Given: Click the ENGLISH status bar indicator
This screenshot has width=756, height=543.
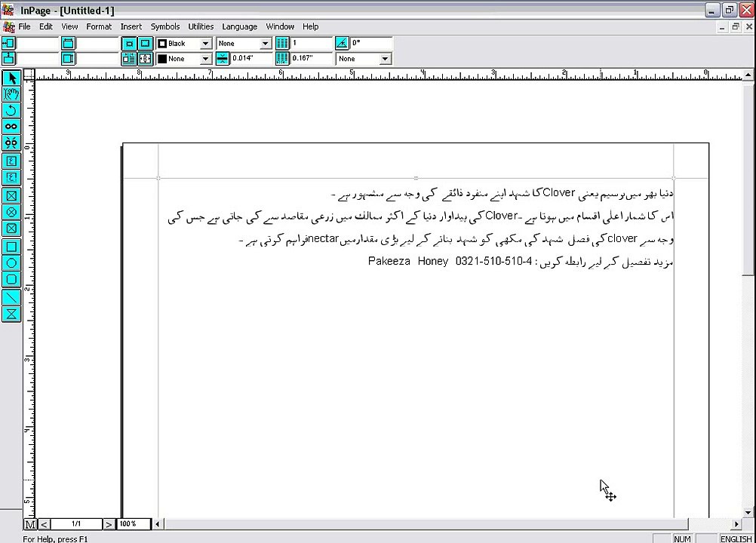Looking at the screenshot, I should 736,538.
